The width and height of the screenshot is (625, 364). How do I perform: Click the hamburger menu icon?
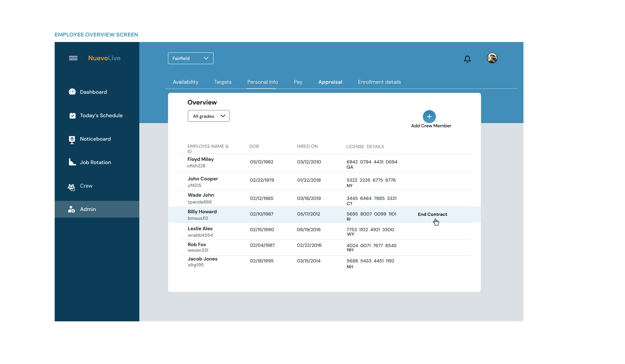73,58
